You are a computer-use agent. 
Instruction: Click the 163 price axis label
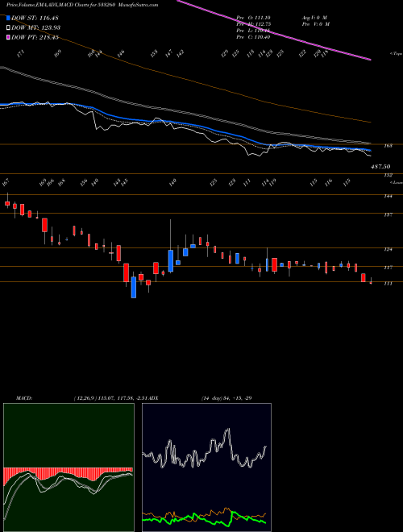point(388,146)
